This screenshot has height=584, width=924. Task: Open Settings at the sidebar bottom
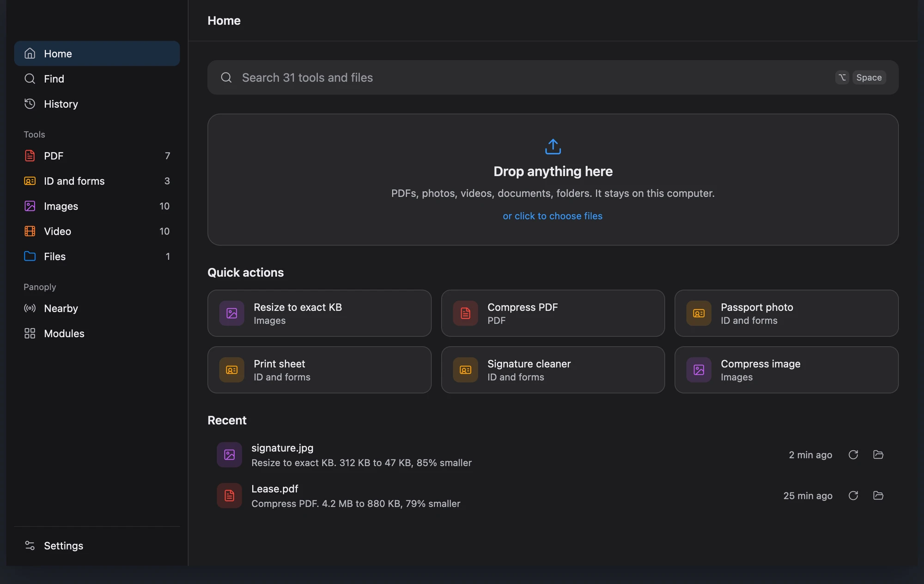(x=97, y=546)
